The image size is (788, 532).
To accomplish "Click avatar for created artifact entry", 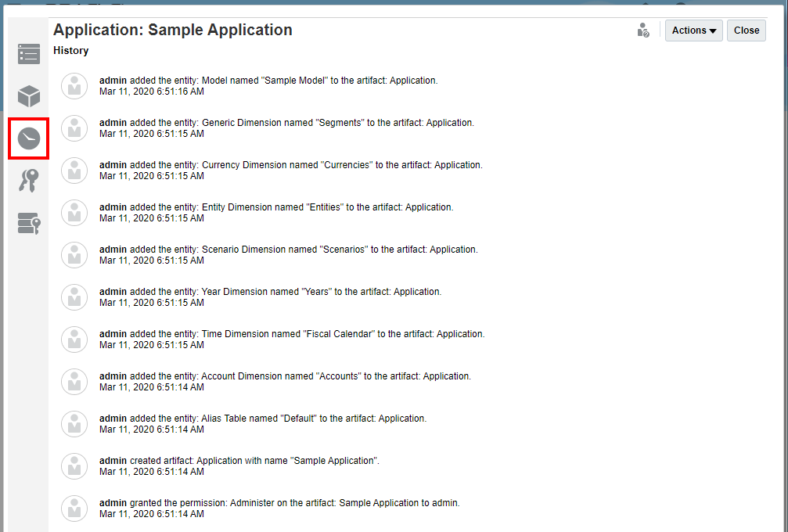I will [x=74, y=465].
